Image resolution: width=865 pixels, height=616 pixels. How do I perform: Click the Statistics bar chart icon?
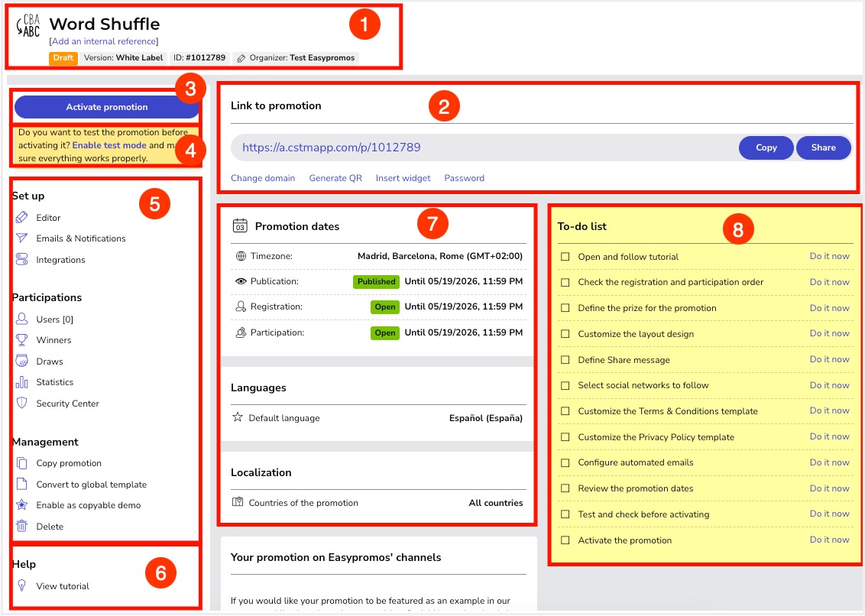click(21, 382)
